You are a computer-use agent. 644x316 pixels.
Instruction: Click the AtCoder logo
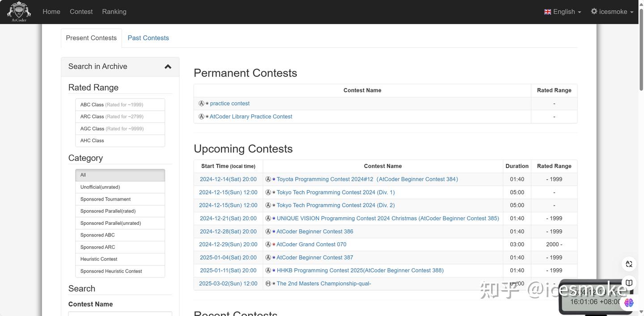tap(19, 12)
